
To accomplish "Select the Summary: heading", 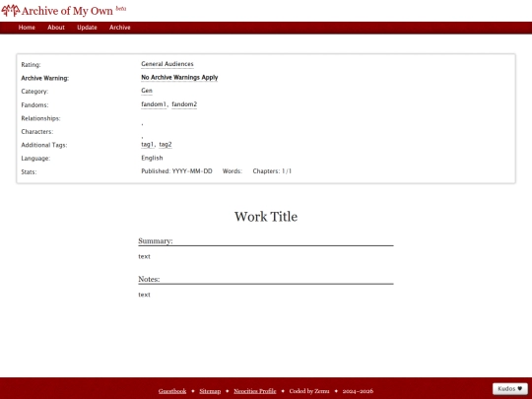I will point(156,241).
